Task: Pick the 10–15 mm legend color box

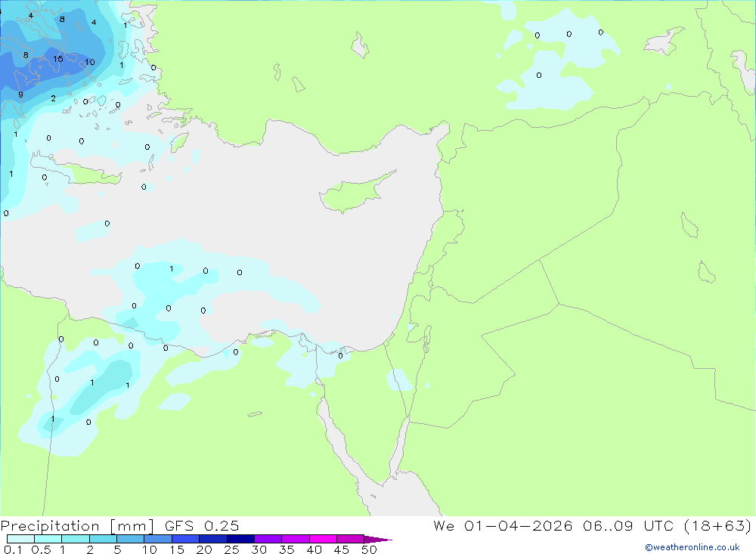Action: 158,539
